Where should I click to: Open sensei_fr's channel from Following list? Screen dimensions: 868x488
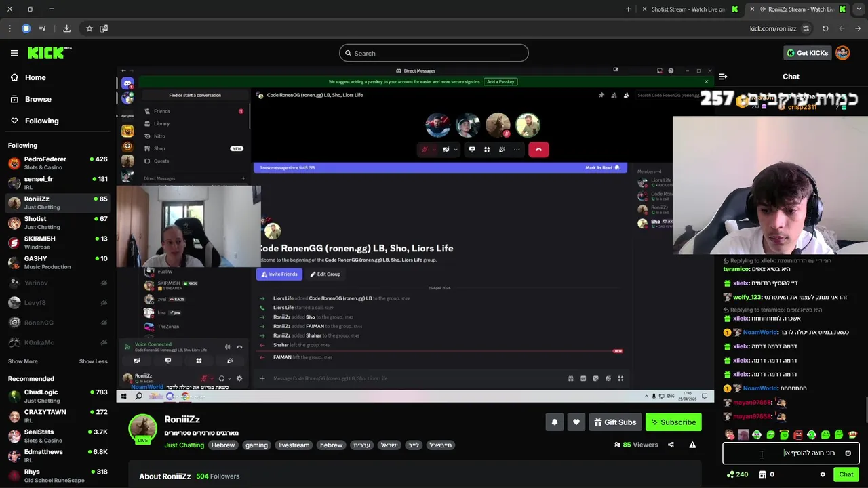(58, 183)
